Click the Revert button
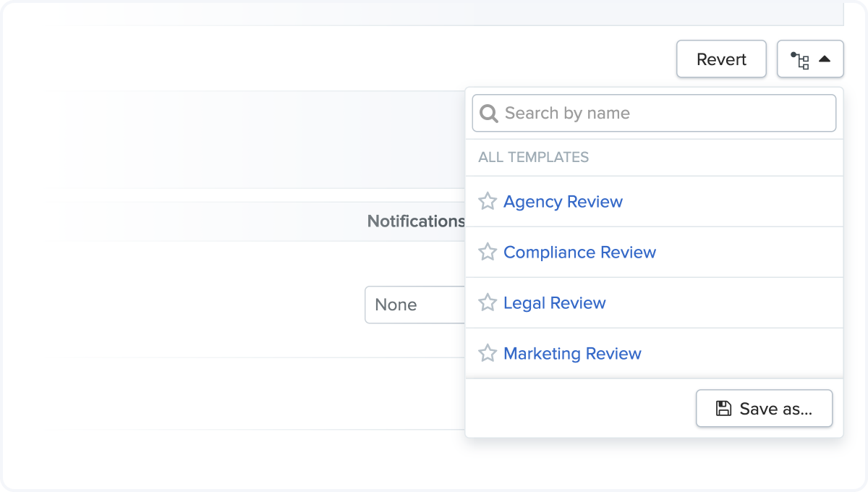 coord(721,59)
